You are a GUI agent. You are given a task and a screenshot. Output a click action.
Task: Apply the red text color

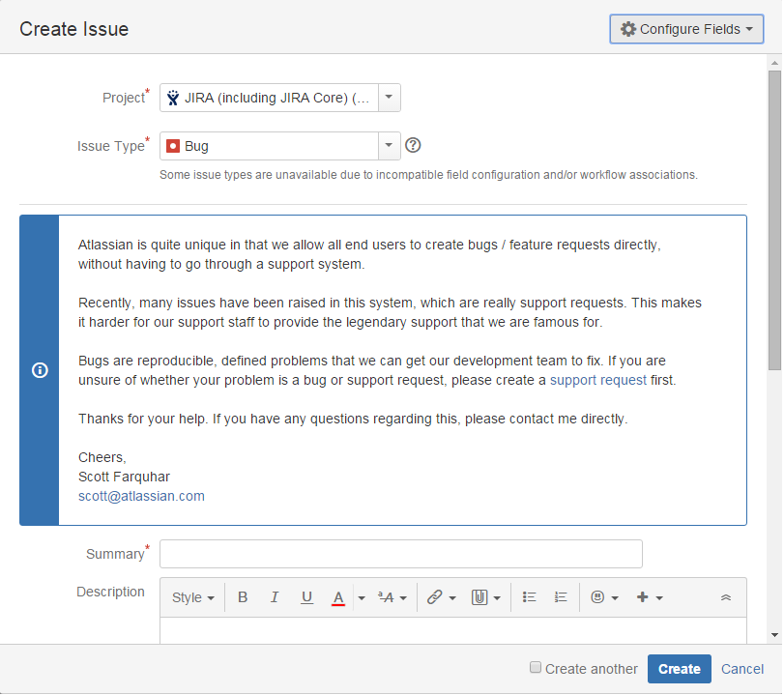338,597
